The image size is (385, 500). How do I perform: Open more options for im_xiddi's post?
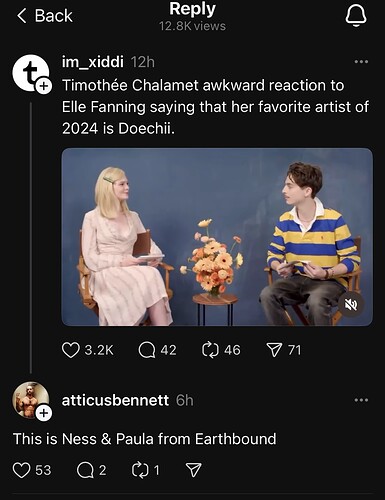pyautogui.click(x=361, y=62)
